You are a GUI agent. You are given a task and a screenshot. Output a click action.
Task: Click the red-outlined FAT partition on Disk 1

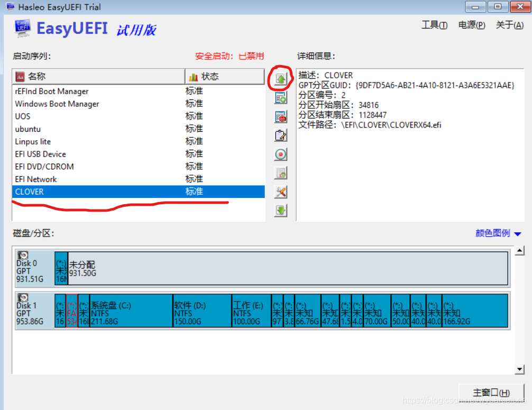(x=72, y=311)
